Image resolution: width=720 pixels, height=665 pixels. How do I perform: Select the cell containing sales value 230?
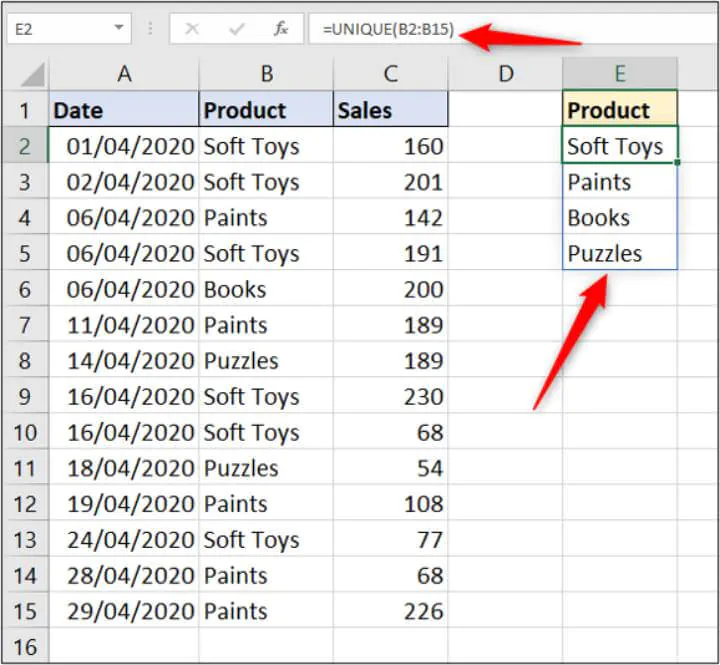pyautogui.click(x=390, y=397)
